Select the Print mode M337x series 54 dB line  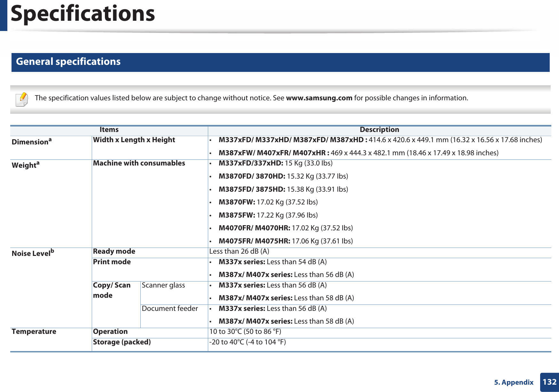click(x=273, y=262)
